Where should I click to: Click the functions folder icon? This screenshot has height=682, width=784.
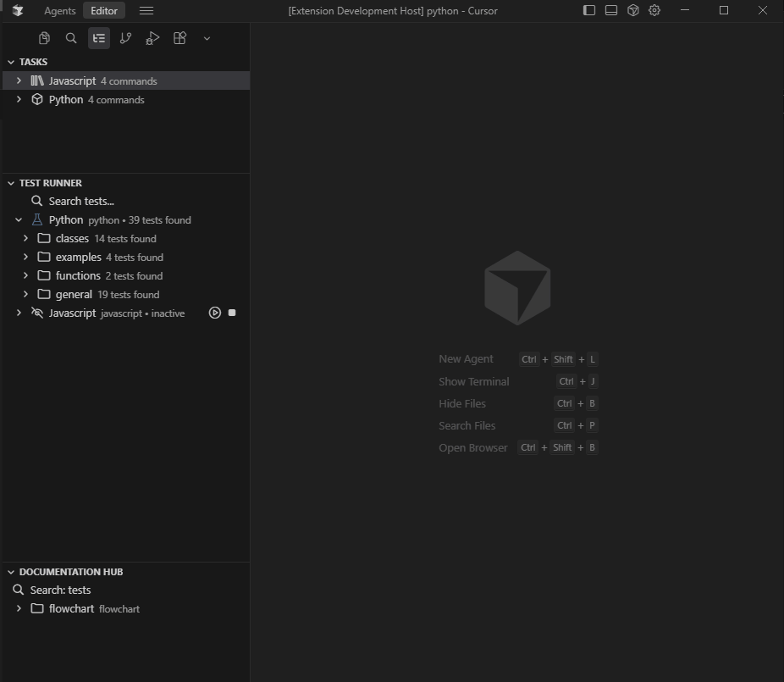[44, 275]
